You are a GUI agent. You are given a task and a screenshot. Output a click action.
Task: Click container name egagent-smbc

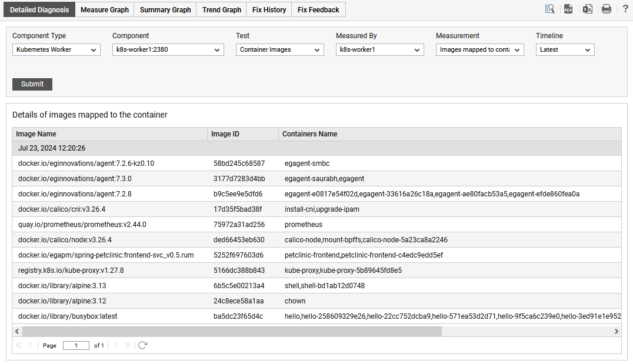[307, 163]
